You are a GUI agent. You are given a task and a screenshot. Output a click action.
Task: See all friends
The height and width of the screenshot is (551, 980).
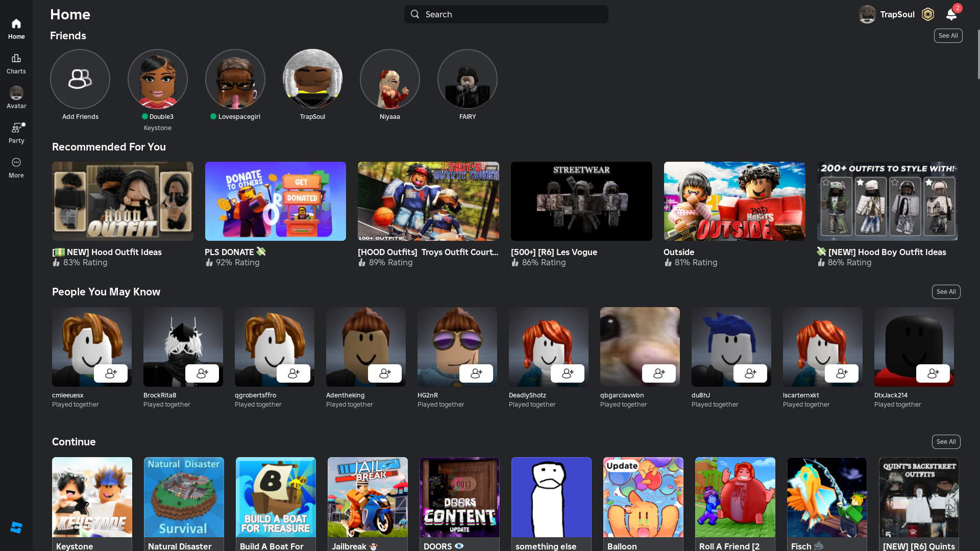click(948, 36)
